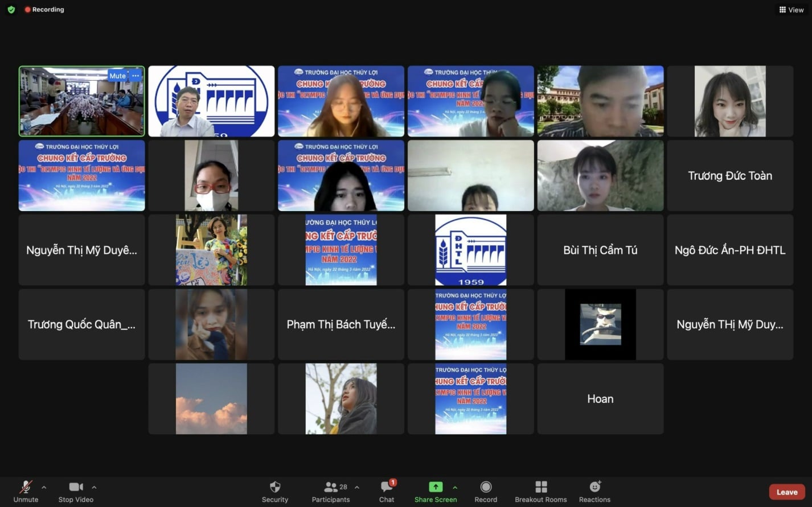812x507 pixels.
Task: Open the three-dot menu on the first video tile
Action: (x=136, y=76)
